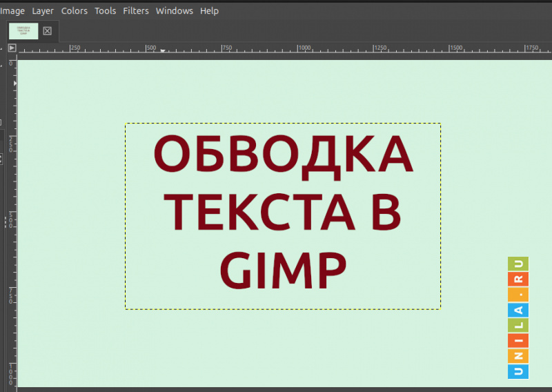The image size is (552, 392).
Task: Open the Layer menu
Action: (42, 11)
